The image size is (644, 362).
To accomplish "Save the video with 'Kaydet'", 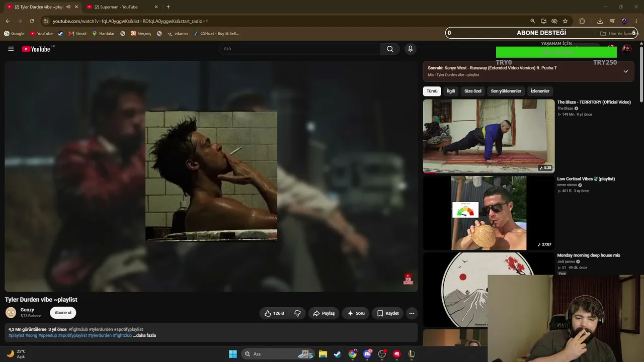I will (388, 313).
